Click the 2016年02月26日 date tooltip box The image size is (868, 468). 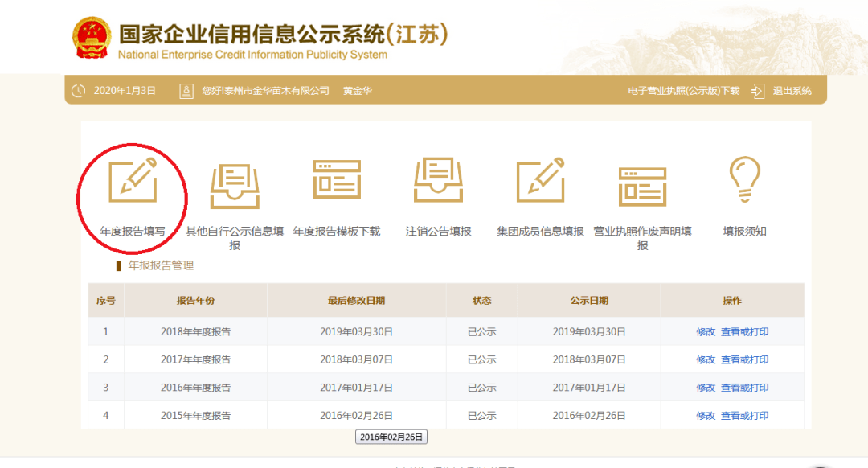click(391, 437)
